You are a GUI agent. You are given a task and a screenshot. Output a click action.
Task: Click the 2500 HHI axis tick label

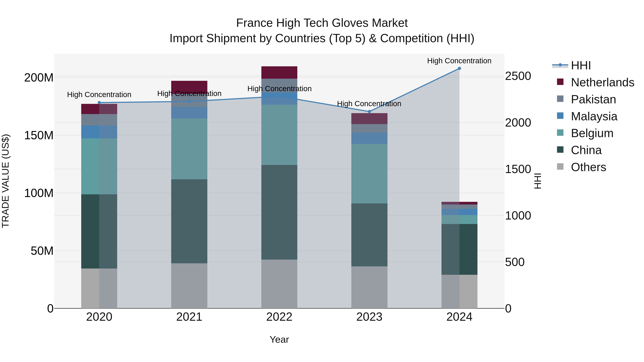coord(518,76)
